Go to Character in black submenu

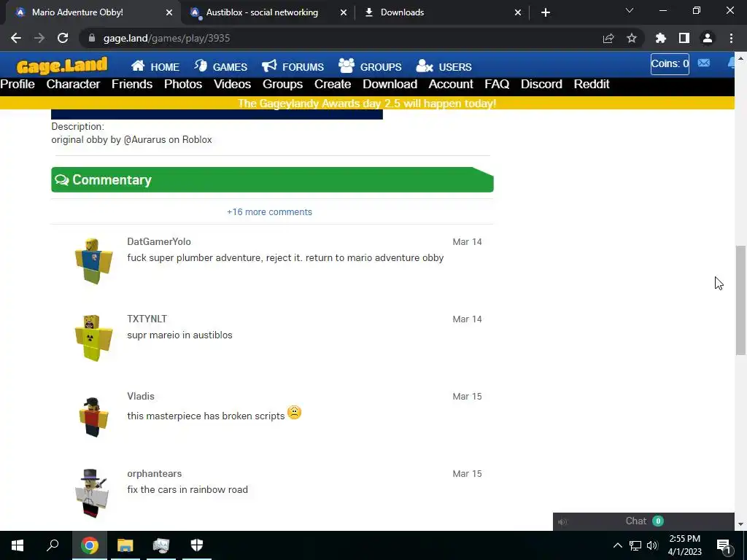(x=73, y=85)
